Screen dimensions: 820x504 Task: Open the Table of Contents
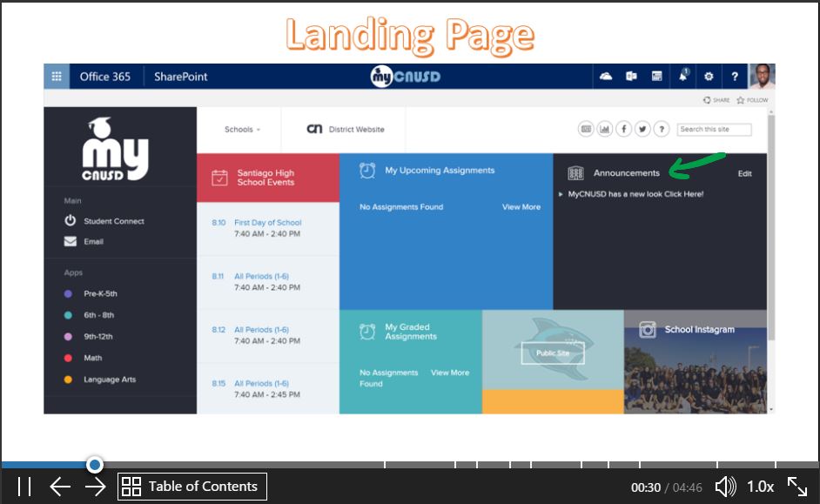point(192,487)
